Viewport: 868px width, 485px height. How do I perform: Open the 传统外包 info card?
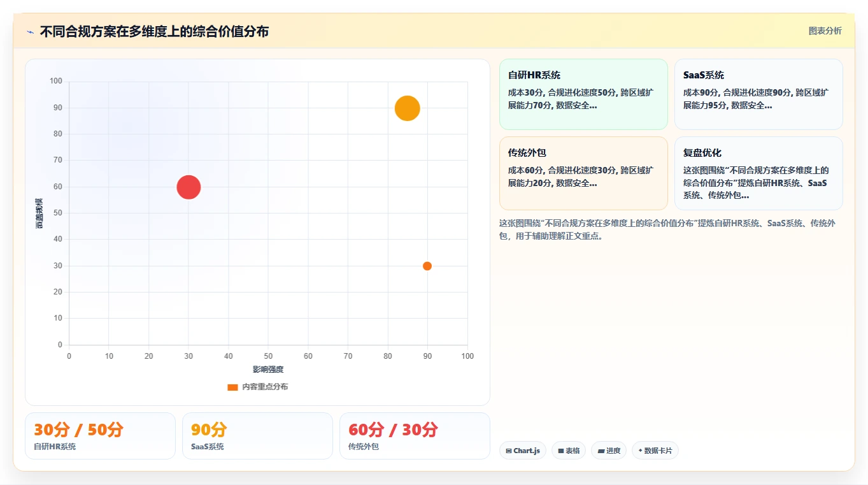pyautogui.click(x=583, y=173)
